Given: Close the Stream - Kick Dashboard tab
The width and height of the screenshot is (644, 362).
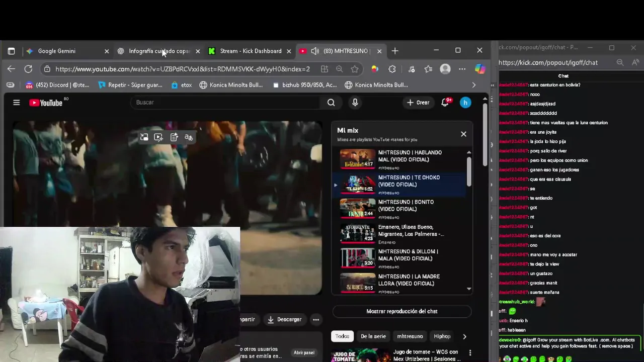Looking at the screenshot, I should (x=289, y=51).
